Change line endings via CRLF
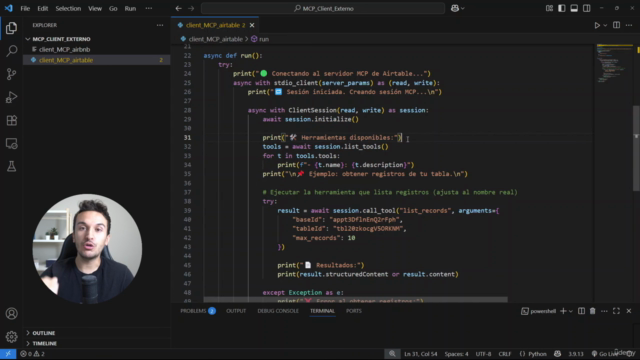Viewport: 640px width, 360px height. (504, 354)
